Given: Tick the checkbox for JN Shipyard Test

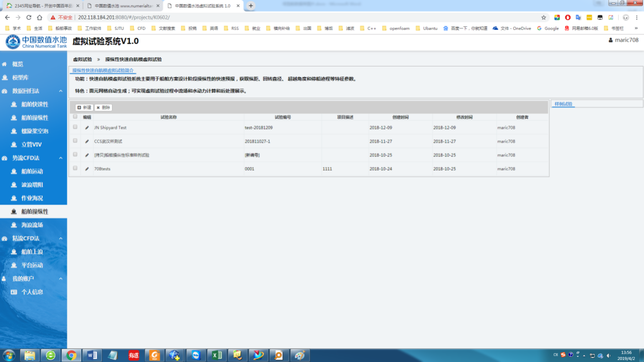Looking at the screenshot, I should point(75,127).
